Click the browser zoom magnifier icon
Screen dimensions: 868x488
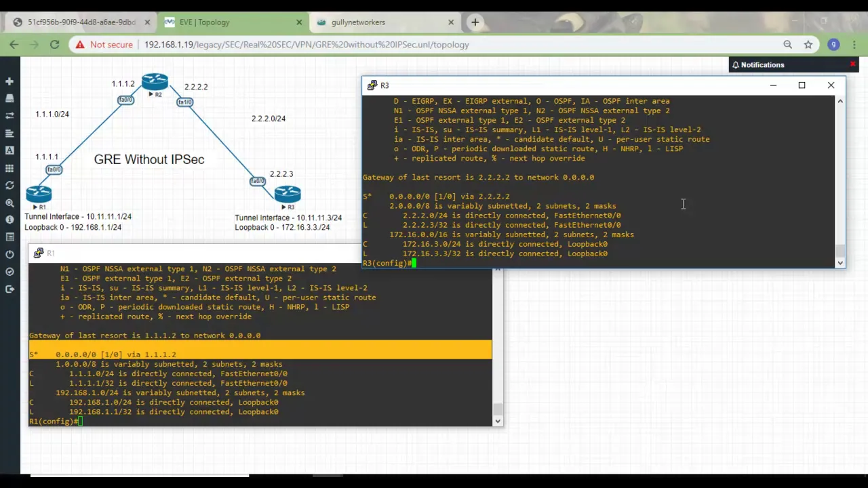click(787, 45)
